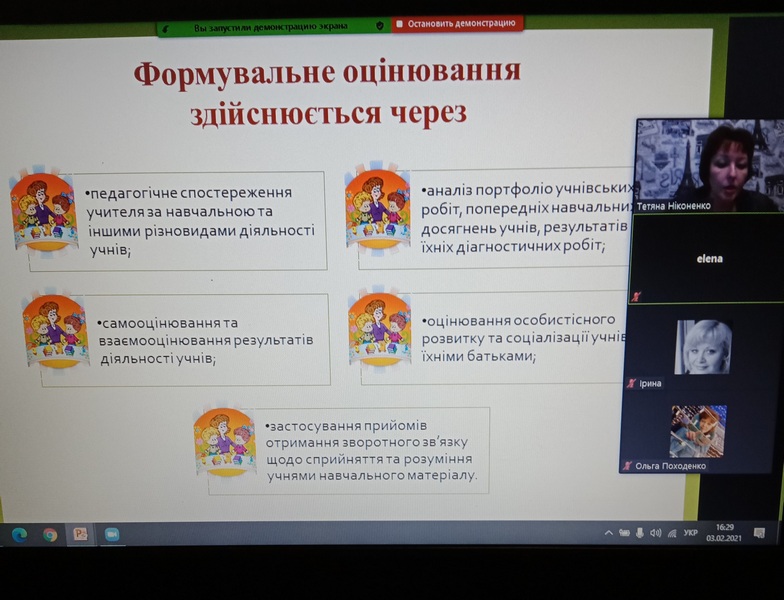The image size is (784, 600).
Task: Click the microphone tray icon
Action: click(x=639, y=533)
